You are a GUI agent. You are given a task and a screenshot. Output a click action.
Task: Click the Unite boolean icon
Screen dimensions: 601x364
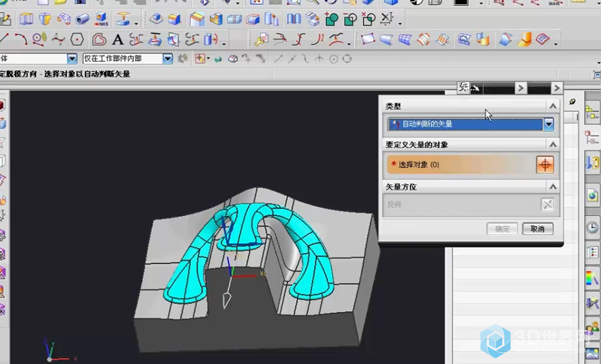coord(332,19)
